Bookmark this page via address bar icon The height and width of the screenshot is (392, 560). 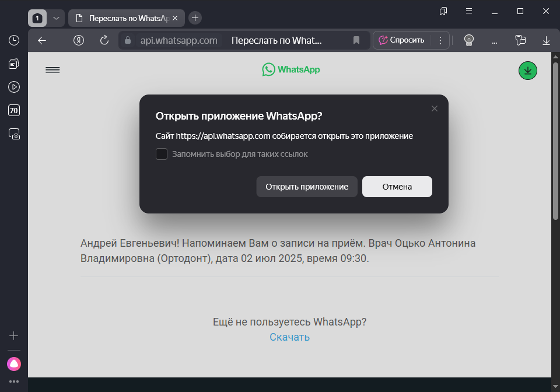click(x=356, y=40)
